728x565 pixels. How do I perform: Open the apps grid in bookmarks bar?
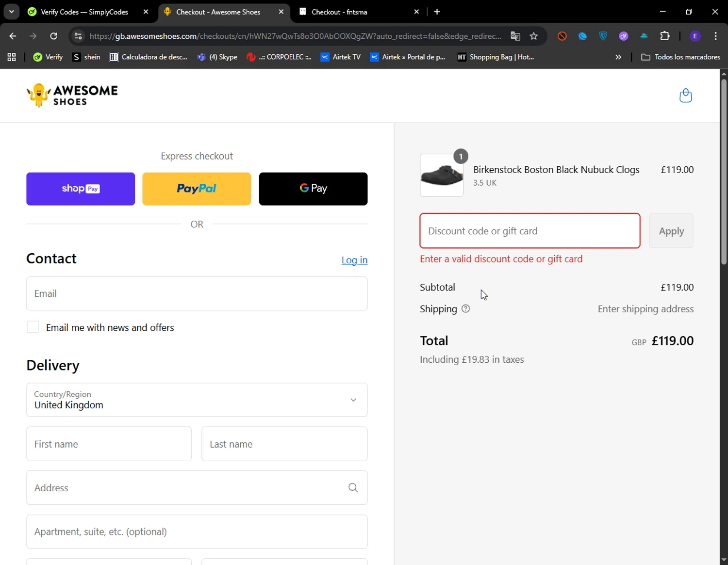pos(12,57)
